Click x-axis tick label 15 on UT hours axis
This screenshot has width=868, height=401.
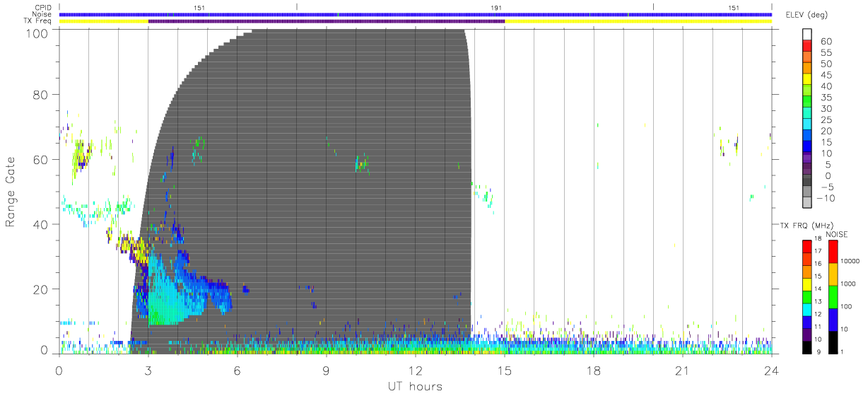pyautogui.click(x=505, y=370)
